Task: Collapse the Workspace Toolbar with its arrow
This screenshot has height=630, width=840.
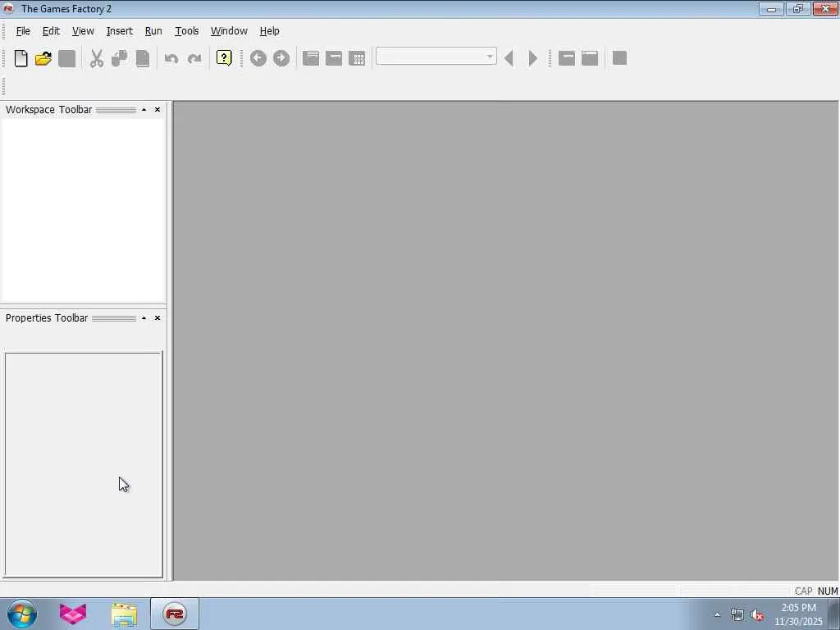Action: 144,109
